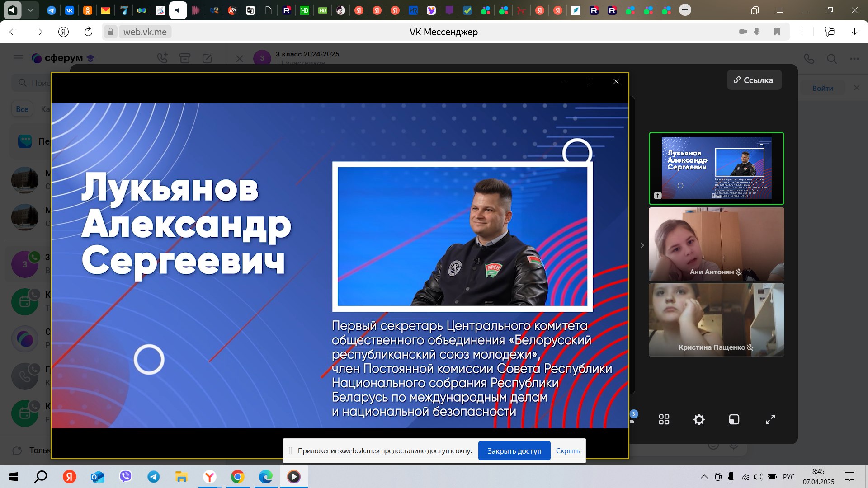The image size is (868, 488).
Task: Copy the call invite with 'Ссылка' button
Action: click(x=754, y=80)
